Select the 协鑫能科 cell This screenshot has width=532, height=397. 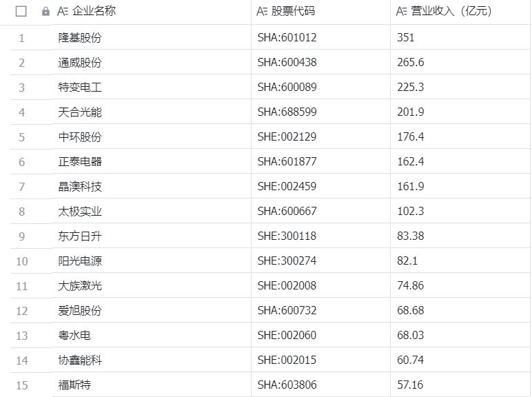pos(80,360)
